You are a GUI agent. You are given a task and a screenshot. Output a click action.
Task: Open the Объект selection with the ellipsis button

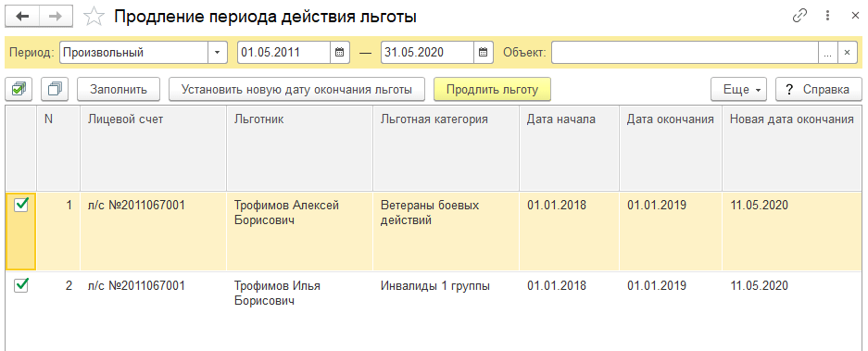tap(827, 53)
